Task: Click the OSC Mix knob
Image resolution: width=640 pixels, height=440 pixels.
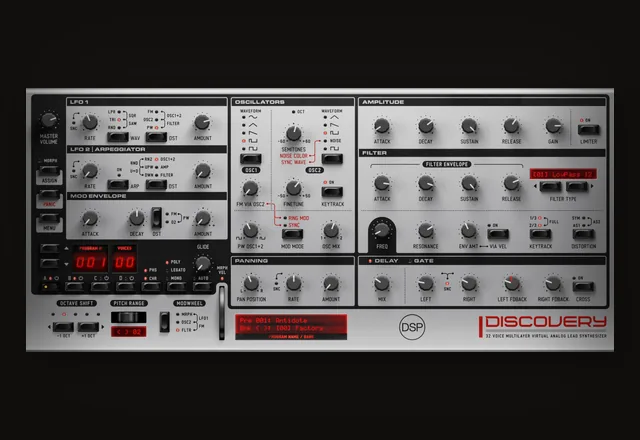Action: [x=331, y=230]
